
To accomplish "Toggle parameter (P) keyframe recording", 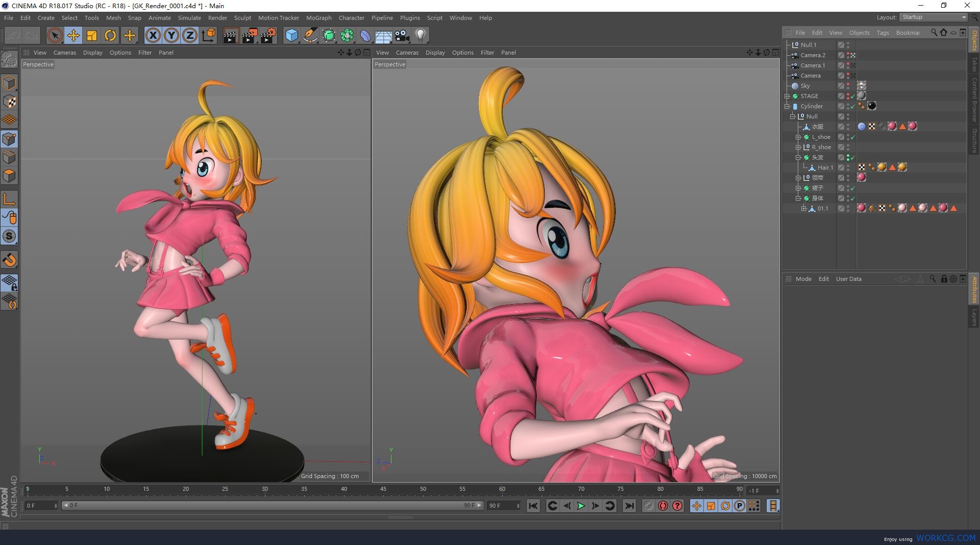I will [740, 506].
